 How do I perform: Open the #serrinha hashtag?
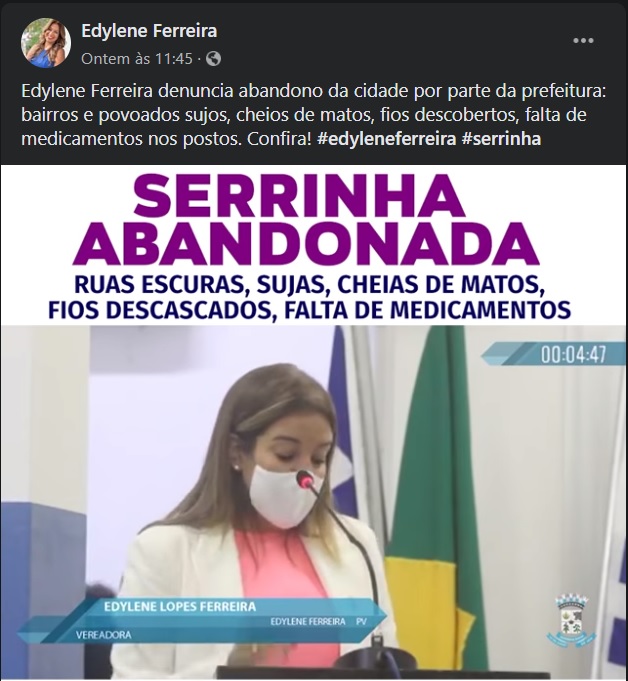tap(502, 139)
